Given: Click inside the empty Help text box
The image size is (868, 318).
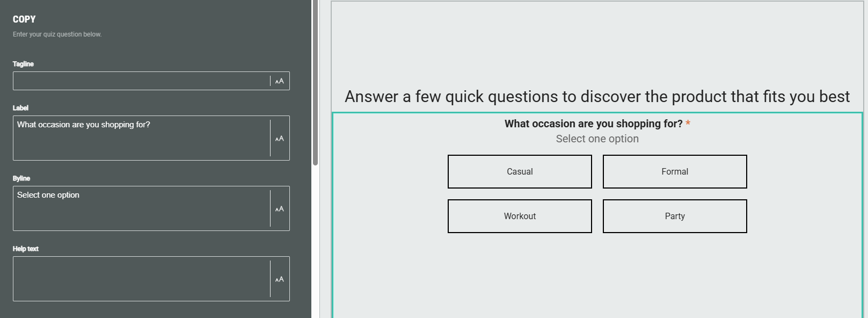Looking at the screenshot, I should click(141, 279).
